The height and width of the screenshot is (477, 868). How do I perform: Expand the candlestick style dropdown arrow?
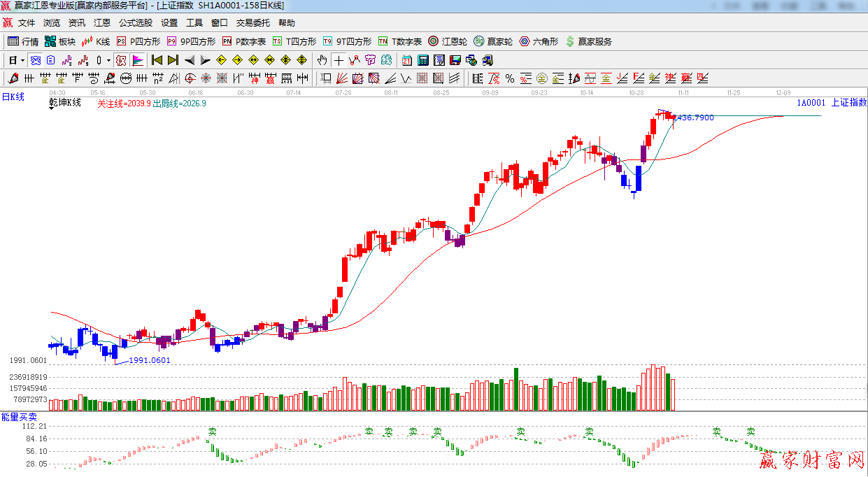click(x=108, y=60)
